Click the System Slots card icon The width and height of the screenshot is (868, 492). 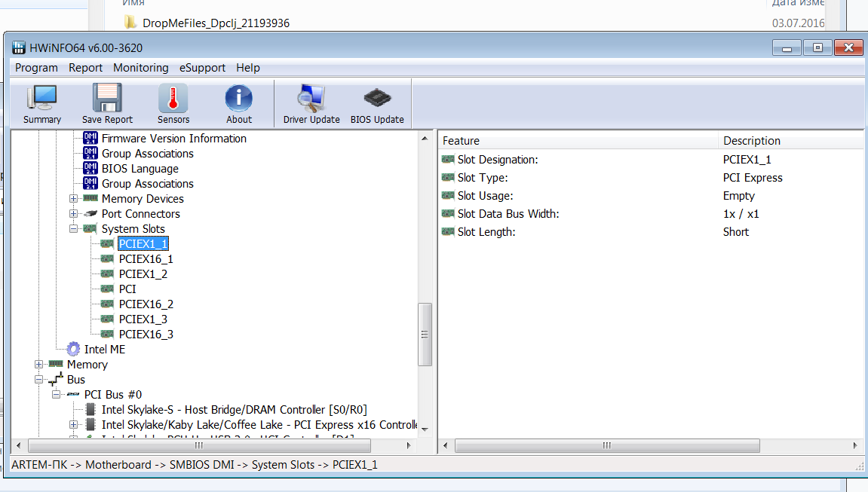click(90, 228)
